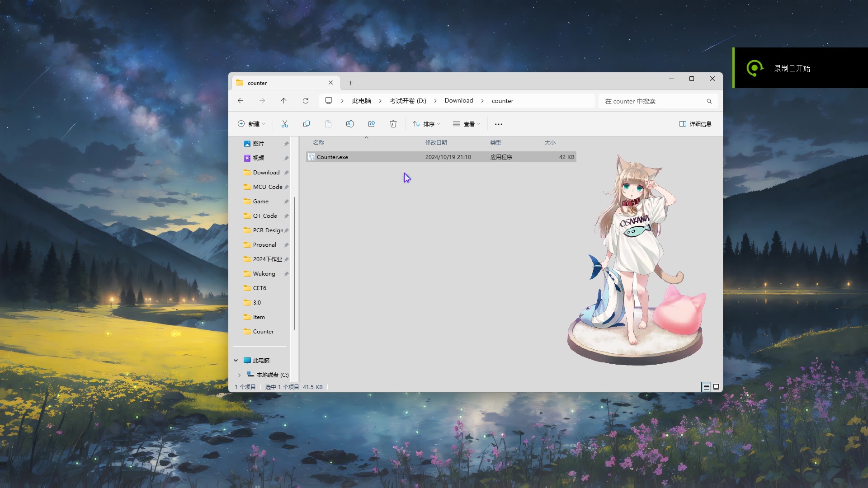This screenshot has height=488, width=868.
Task: Click Download in the address breadcrumb
Action: (458, 101)
